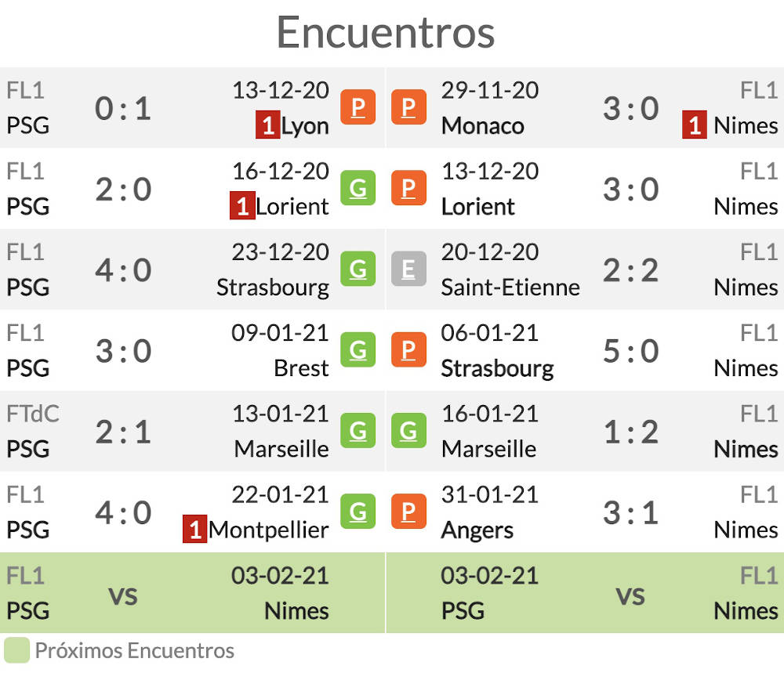Click the Encuentros heading
This screenshot has height=673, width=784.
[x=386, y=32]
